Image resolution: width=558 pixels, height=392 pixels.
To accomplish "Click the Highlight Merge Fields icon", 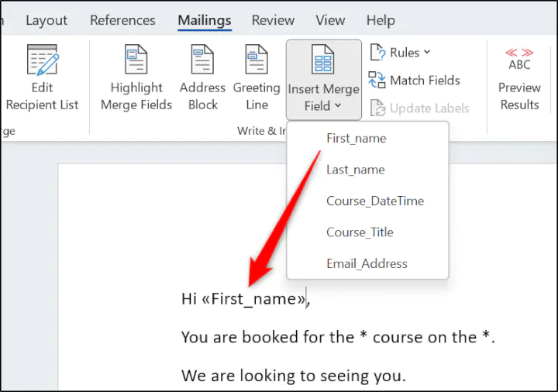I will 136,59.
